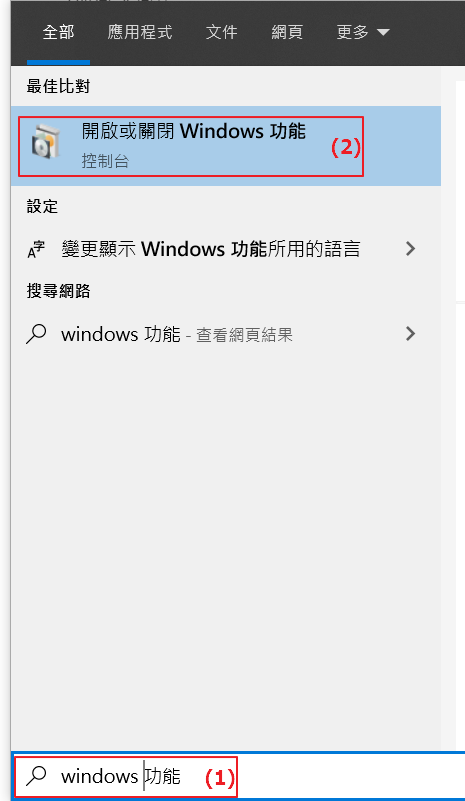Click the 控制台 subtitle under best match

[105, 161]
